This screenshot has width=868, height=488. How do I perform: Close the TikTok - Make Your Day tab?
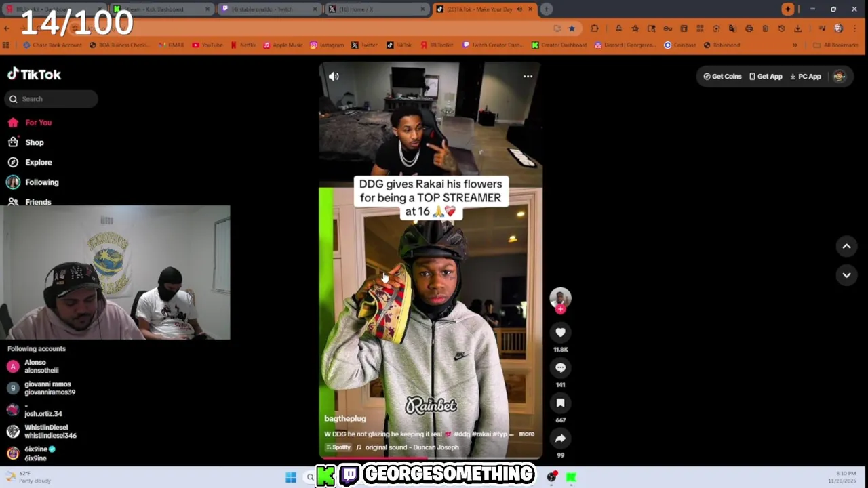click(x=530, y=9)
